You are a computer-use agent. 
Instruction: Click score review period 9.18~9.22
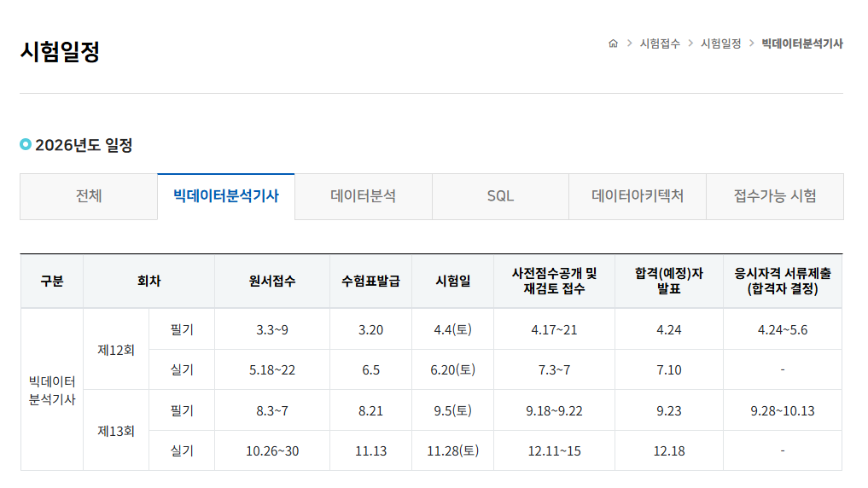coord(554,410)
